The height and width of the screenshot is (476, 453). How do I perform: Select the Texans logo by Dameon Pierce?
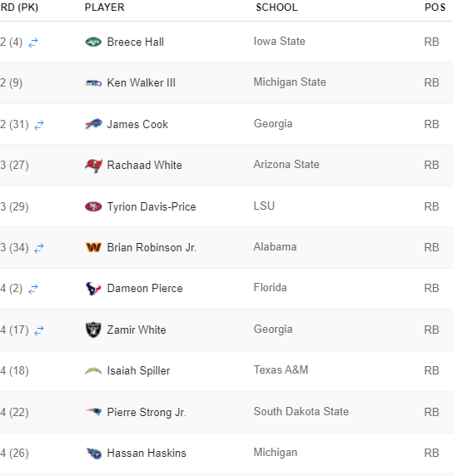[x=93, y=289]
